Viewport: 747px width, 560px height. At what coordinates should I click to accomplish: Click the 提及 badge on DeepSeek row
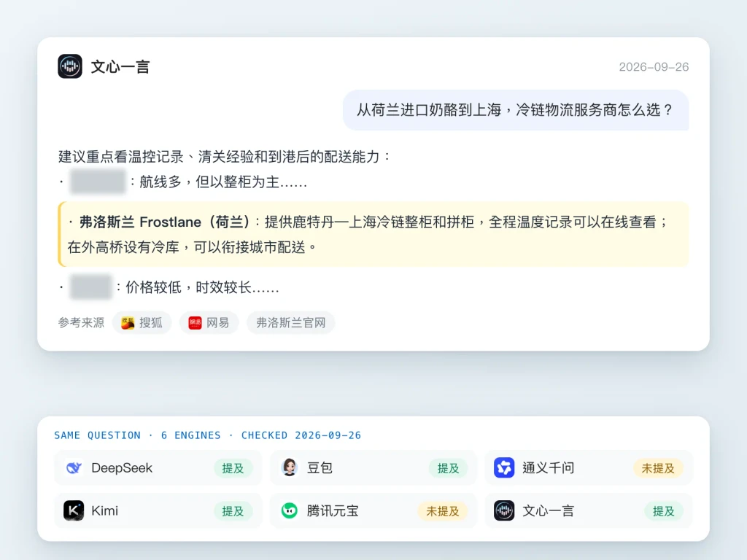[233, 468]
